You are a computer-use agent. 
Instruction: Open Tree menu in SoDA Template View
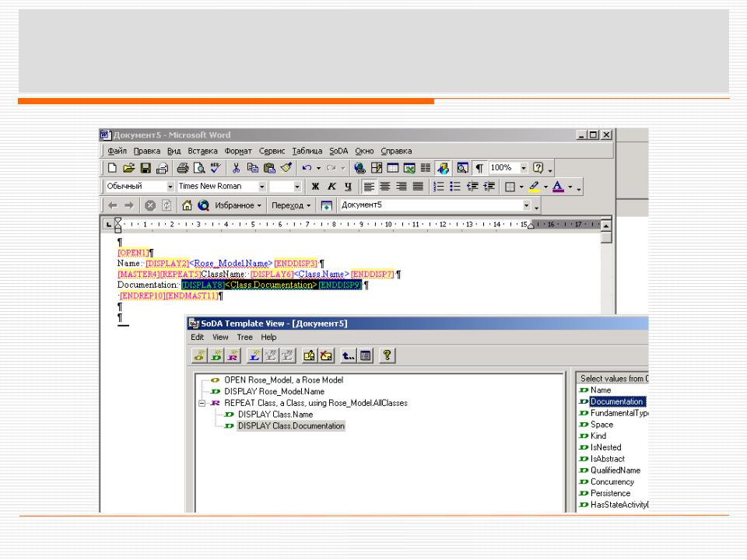coord(245,337)
